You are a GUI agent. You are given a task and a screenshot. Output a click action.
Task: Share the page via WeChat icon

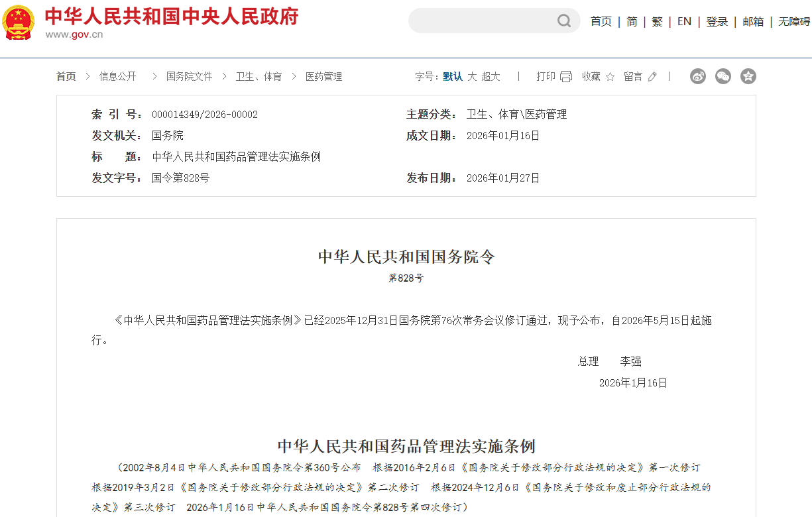(723, 76)
